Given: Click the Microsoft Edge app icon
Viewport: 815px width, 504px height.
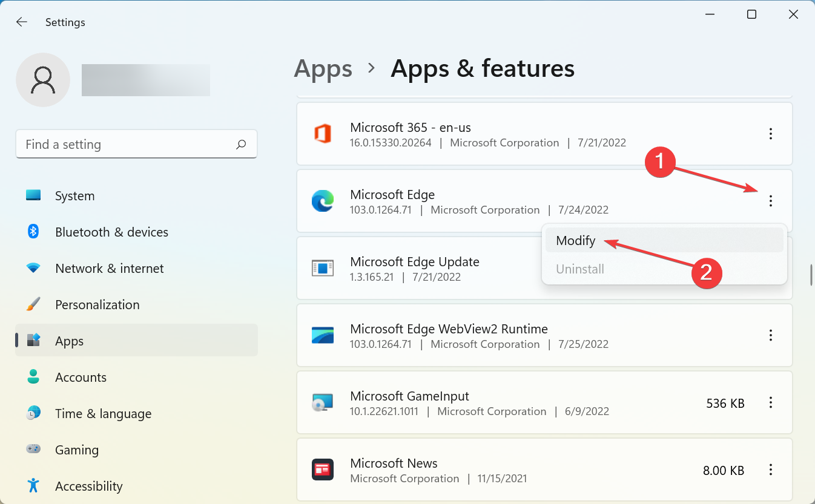Looking at the screenshot, I should click(323, 201).
